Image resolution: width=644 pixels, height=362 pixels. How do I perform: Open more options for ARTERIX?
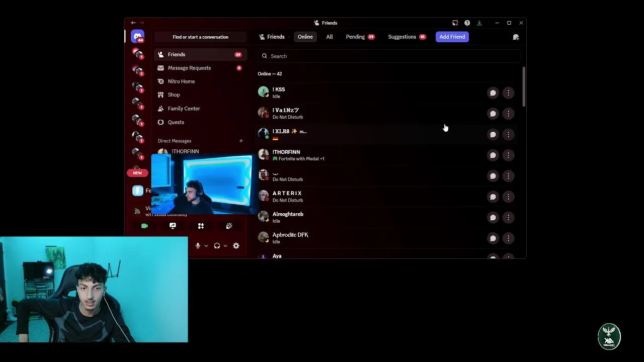[x=508, y=197]
